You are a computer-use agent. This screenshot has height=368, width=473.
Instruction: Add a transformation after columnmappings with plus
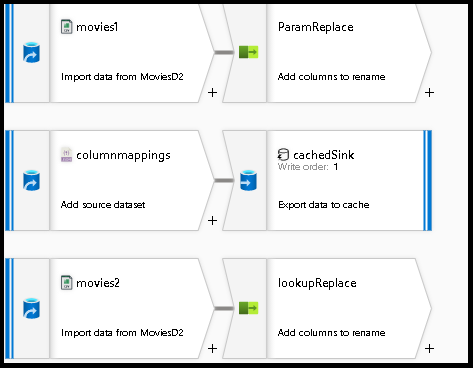point(212,220)
